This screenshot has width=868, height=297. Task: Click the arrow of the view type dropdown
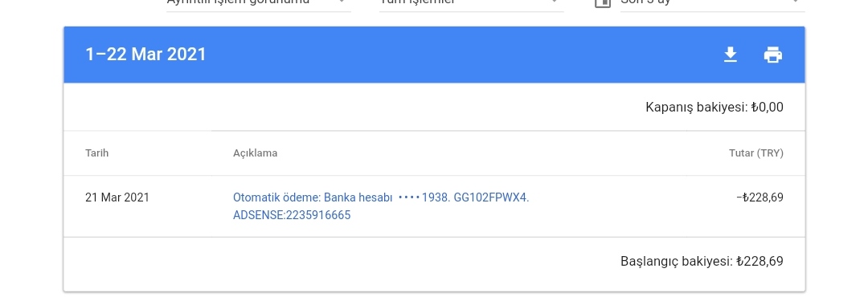342,2
